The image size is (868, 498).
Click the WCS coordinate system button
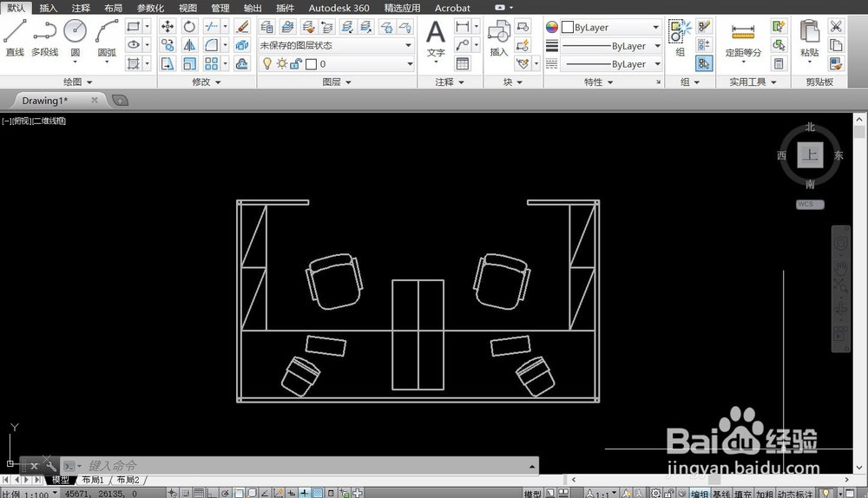(810, 204)
